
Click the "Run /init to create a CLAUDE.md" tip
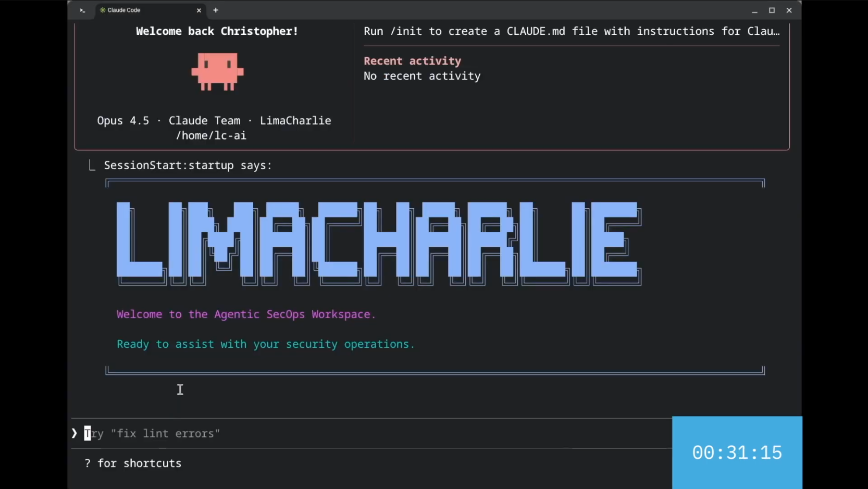pos(572,31)
